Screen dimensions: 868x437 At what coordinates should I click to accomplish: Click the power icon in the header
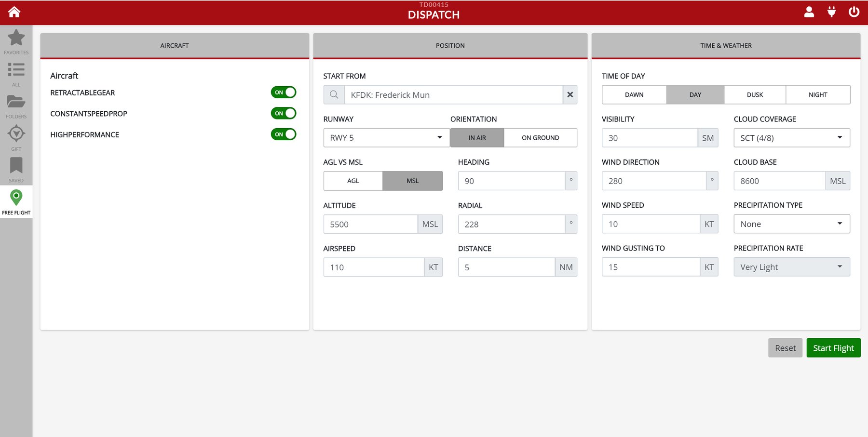(x=854, y=12)
